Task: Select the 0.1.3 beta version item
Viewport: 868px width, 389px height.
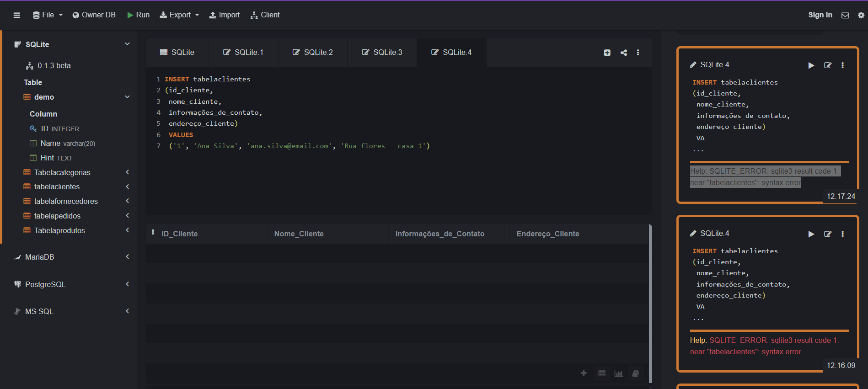Action: pos(48,66)
